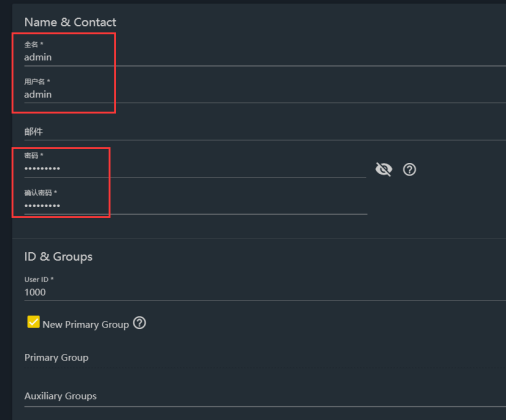
Task: Toggle password visibility with the crossed-eye icon
Action: 384,169
